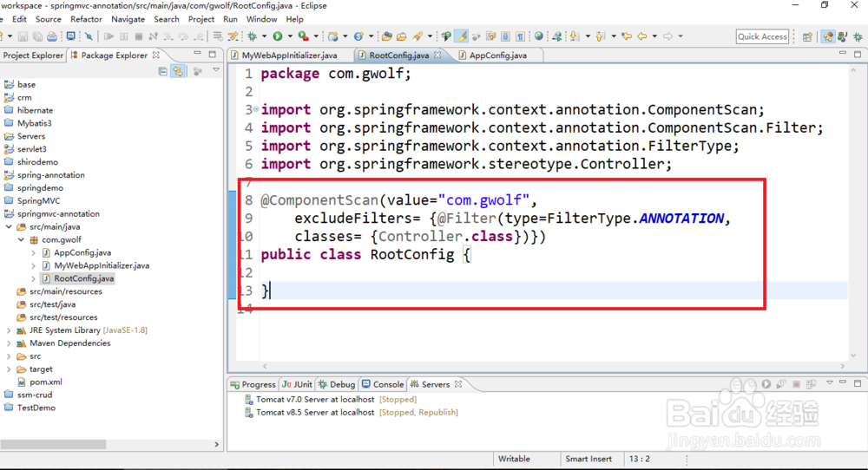Open the Debug view tab
The height and width of the screenshot is (470, 868).
click(337, 384)
